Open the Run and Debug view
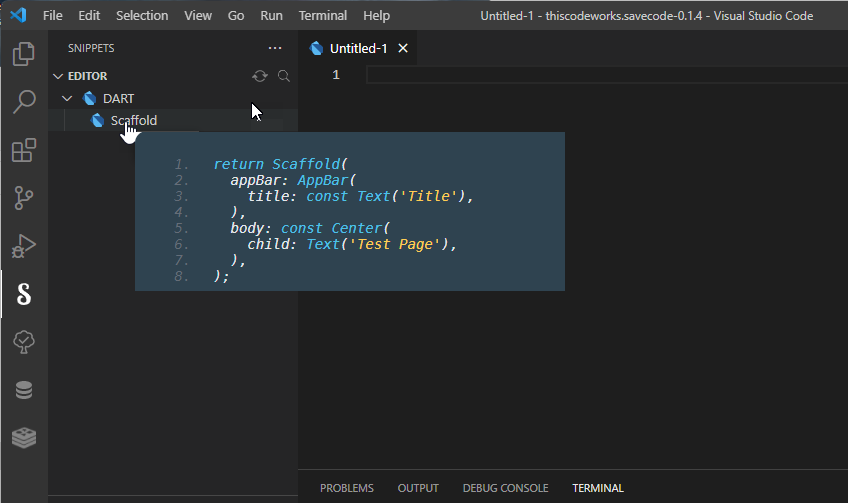 coord(24,246)
